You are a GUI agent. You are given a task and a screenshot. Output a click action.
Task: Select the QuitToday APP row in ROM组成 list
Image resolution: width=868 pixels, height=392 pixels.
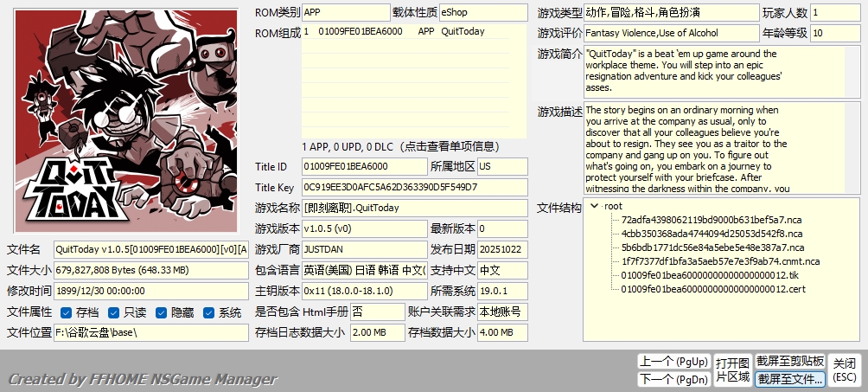pyautogui.click(x=413, y=31)
